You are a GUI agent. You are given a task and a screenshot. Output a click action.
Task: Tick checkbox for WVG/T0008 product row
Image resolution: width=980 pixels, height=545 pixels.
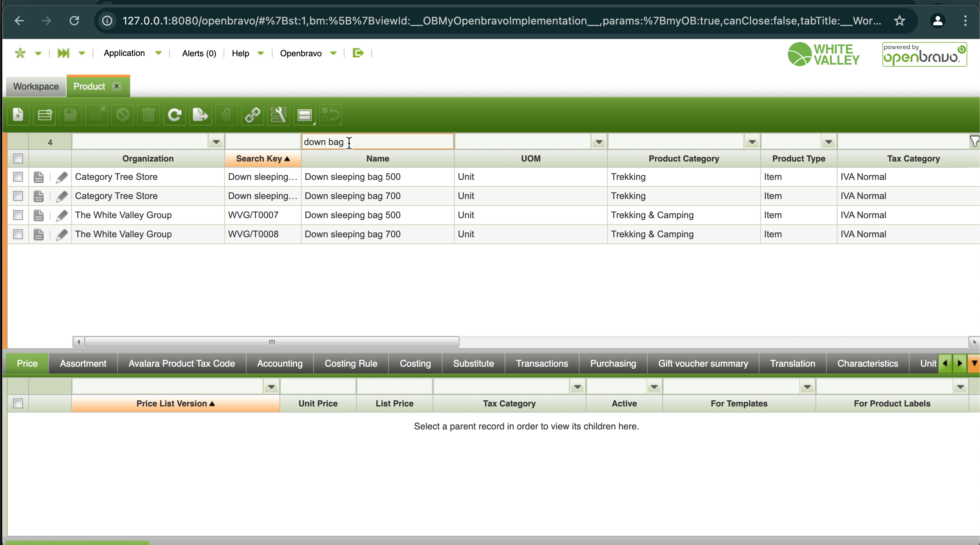tap(18, 234)
